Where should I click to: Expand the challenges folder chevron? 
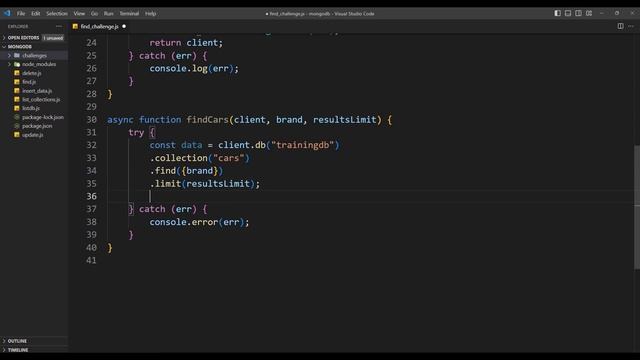(9, 55)
